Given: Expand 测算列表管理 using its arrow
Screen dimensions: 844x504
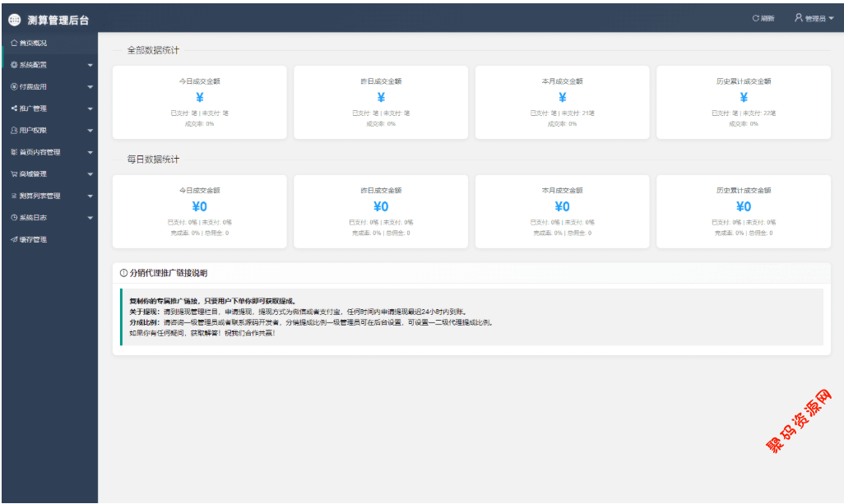Looking at the screenshot, I should tap(90, 197).
